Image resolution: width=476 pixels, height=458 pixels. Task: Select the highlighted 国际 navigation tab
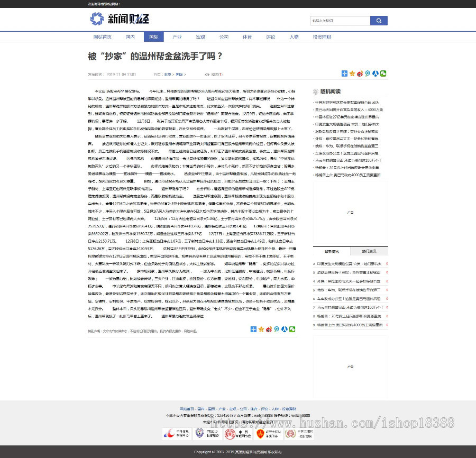153,36
